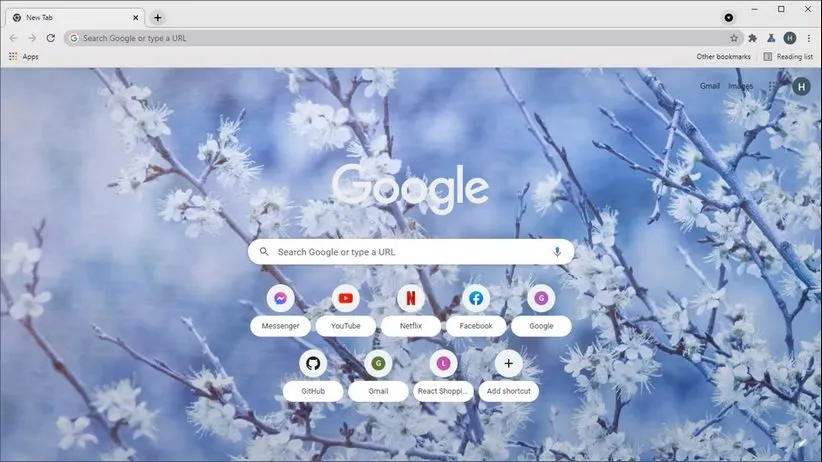Bookmark this page using the star icon
The width and height of the screenshot is (822, 462).
tap(734, 38)
